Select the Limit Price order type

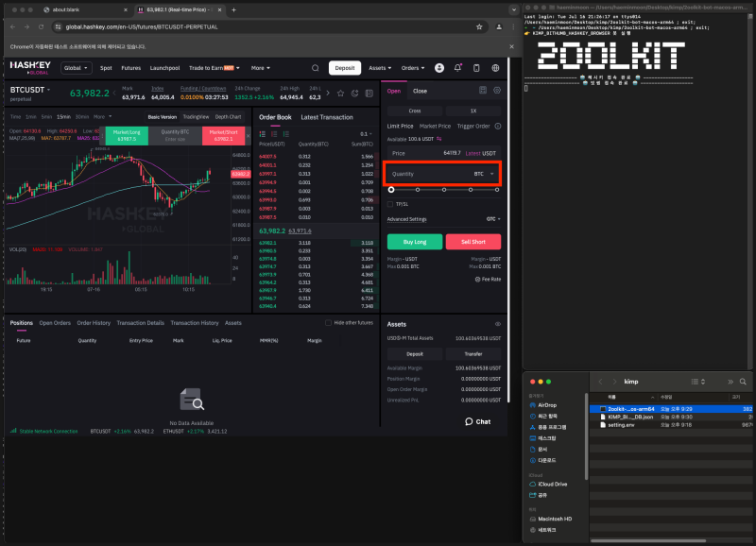point(400,127)
